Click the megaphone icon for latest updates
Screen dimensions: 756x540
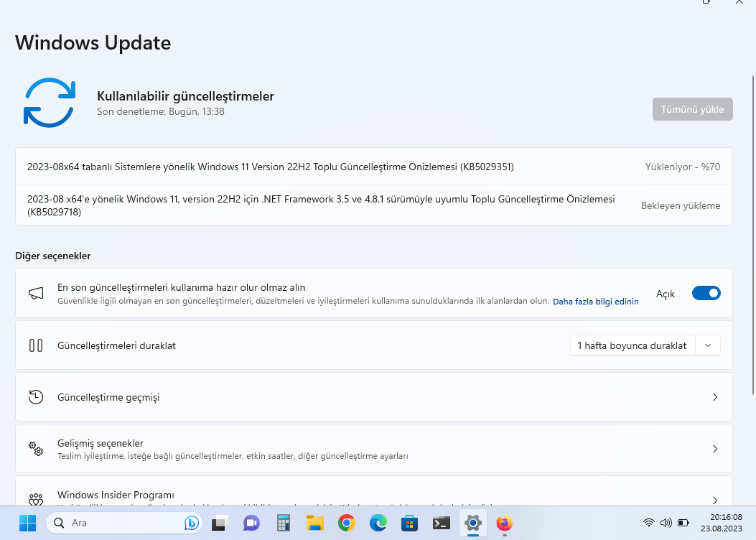click(36, 293)
